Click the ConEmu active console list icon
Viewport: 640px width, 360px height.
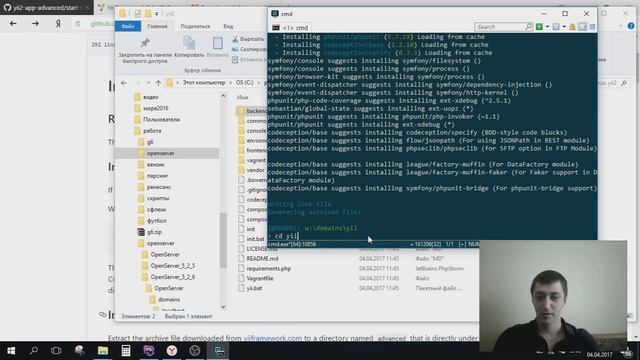[x=556, y=27]
